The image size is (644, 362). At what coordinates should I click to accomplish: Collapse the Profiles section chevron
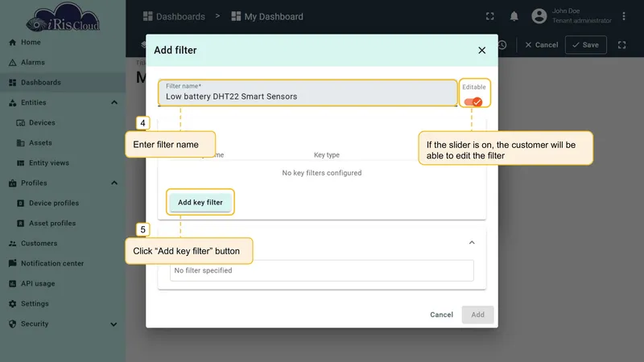pos(114,183)
